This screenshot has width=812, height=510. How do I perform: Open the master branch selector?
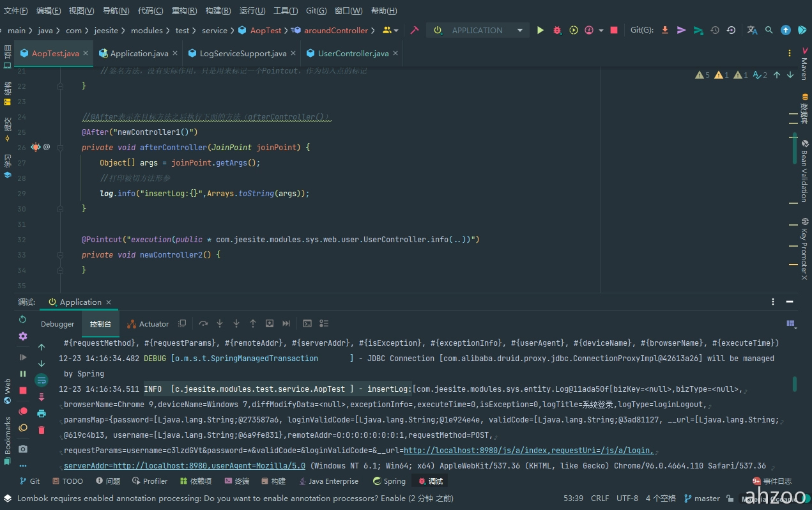click(x=701, y=498)
